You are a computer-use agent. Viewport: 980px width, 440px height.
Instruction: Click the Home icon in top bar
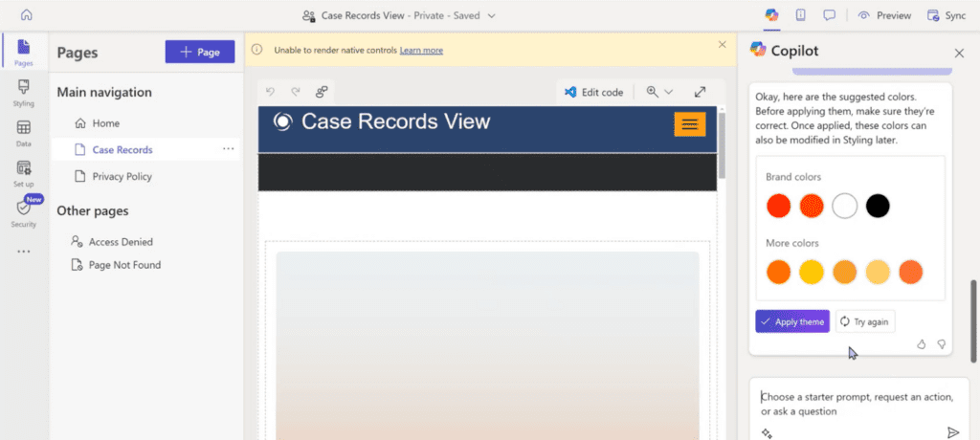[26, 15]
